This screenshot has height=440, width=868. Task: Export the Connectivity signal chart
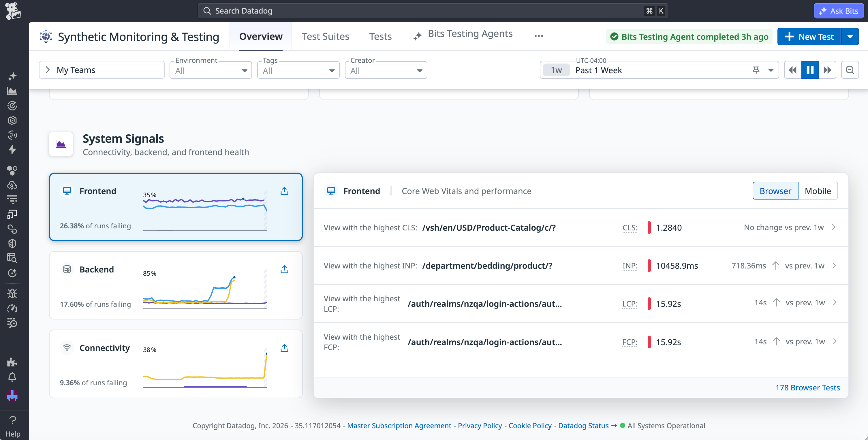pos(284,348)
